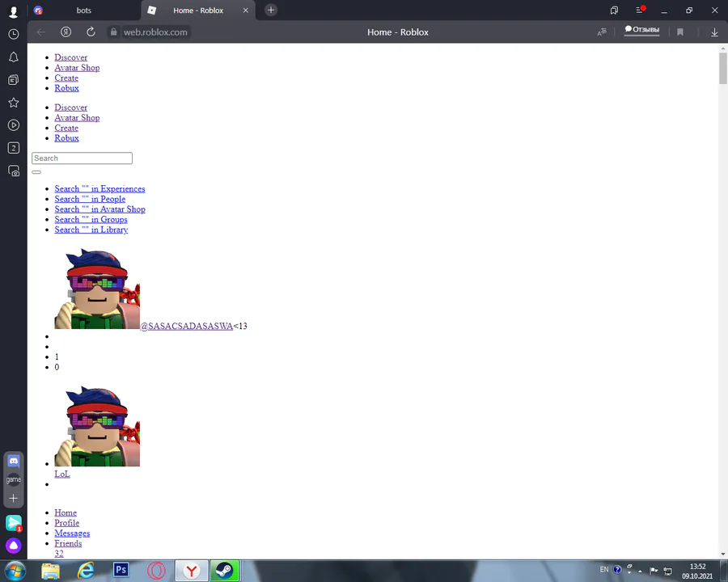Open File Explorer from taskbar
This screenshot has width=728, height=582.
(x=51, y=571)
